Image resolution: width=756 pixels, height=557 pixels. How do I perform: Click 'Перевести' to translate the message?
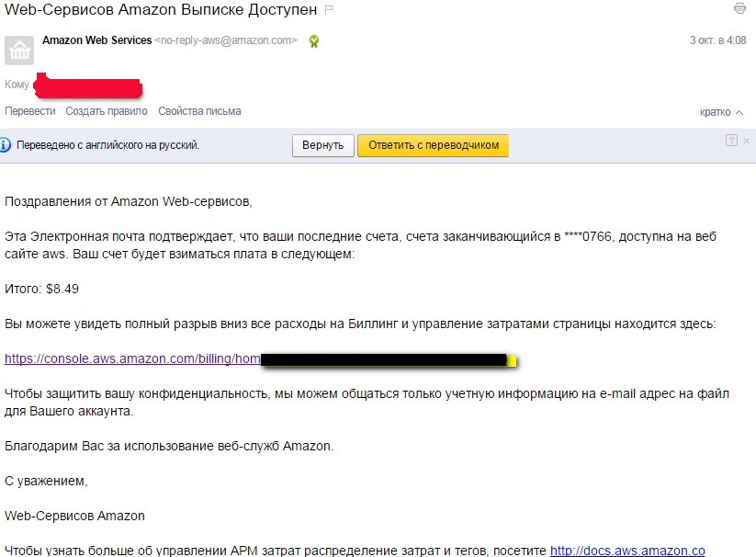click(x=29, y=111)
